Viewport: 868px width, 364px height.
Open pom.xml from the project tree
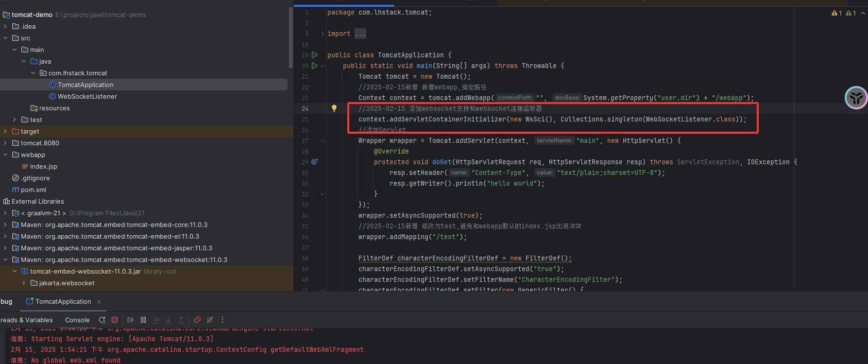33,190
